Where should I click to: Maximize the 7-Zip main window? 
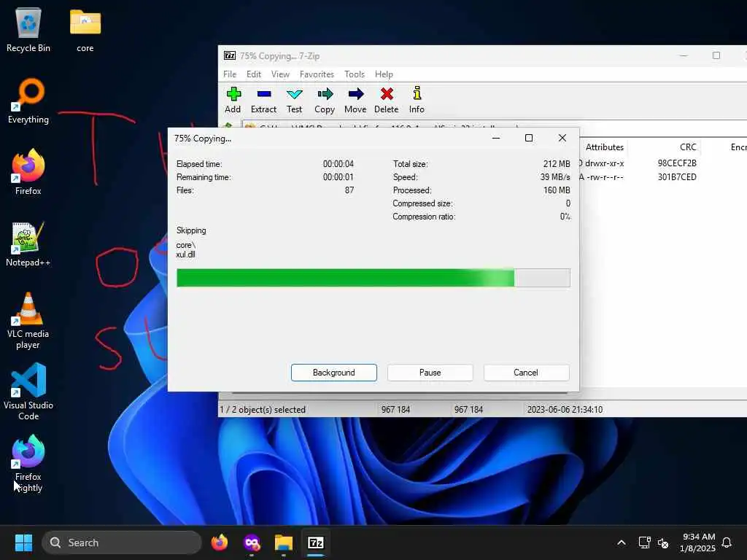[x=716, y=55]
